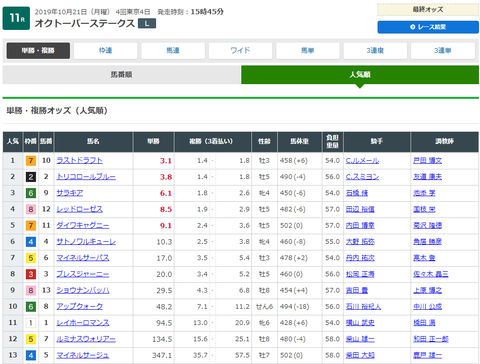Open the 3連複 odds tab
Screen dimensions: 480x364
click(375, 51)
